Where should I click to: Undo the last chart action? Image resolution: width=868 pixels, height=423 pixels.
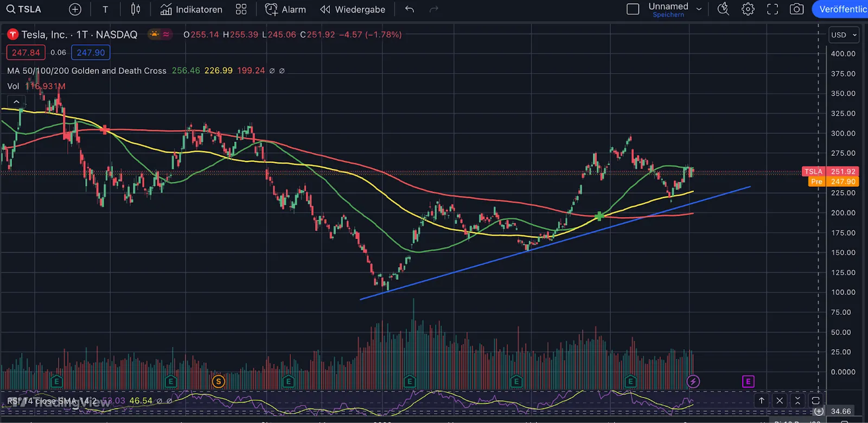click(410, 9)
